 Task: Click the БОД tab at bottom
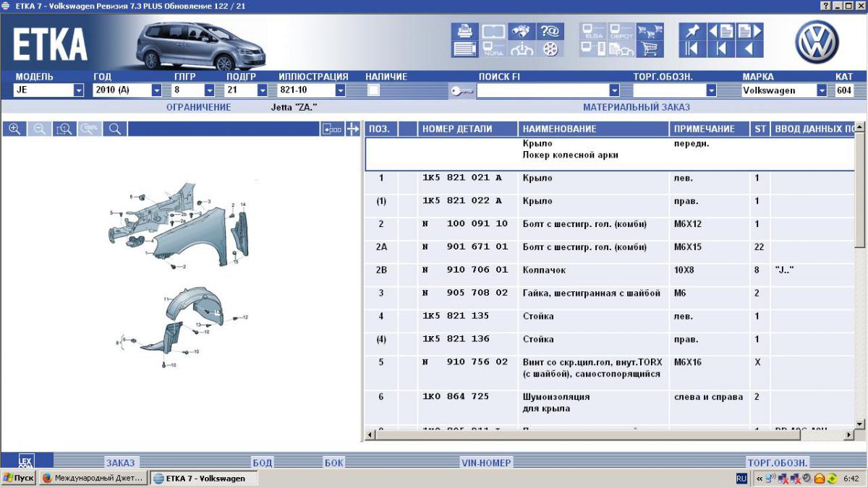click(263, 463)
